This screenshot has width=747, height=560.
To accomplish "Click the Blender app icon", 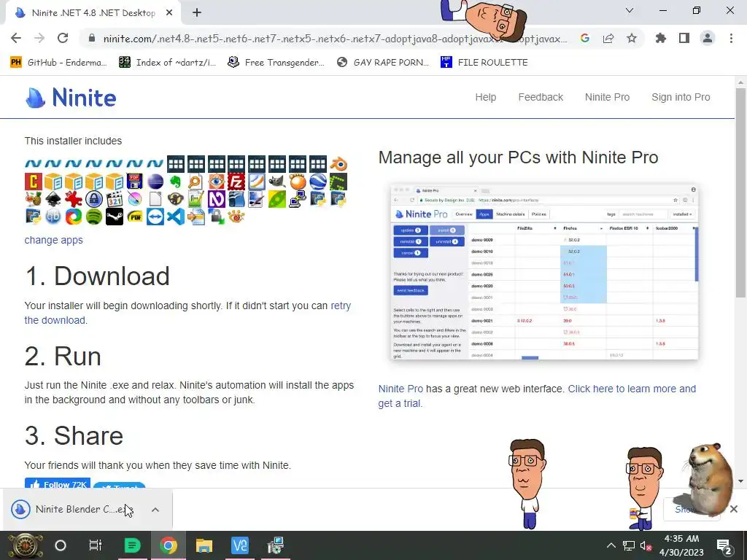I will (x=338, y=164).
